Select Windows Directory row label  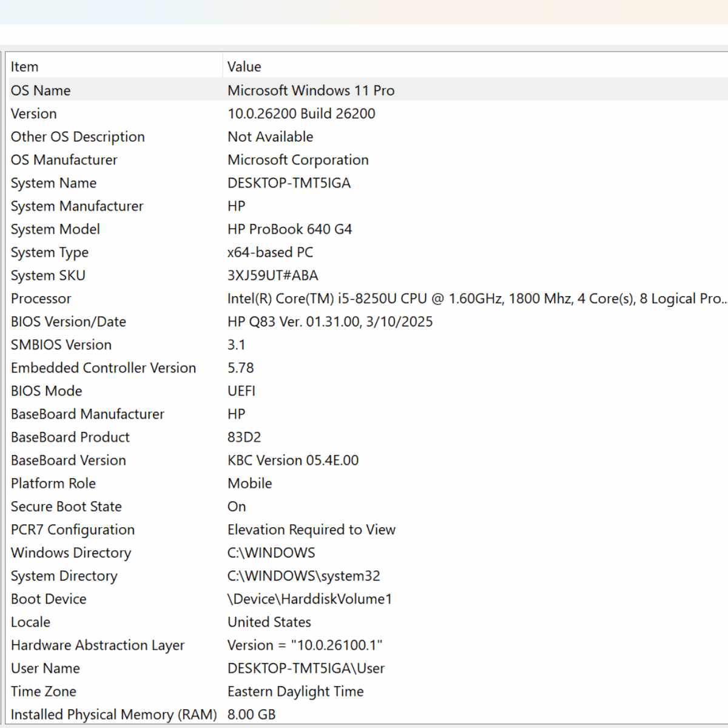tap(71, 552)
